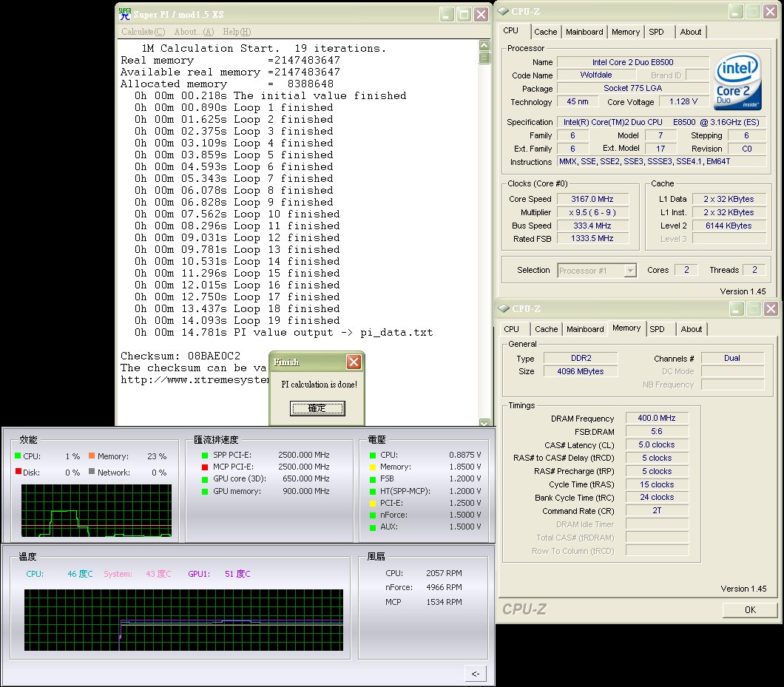This screenshot has height=687, width=784.
Task: Click the DRAM Frequency value 400.0 MHz
Action: (657, 418)
